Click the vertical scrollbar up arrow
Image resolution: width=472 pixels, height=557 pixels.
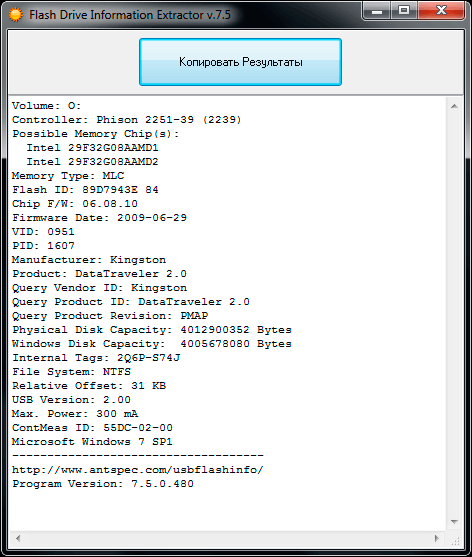pyautogui.click(x=454, y=106)
